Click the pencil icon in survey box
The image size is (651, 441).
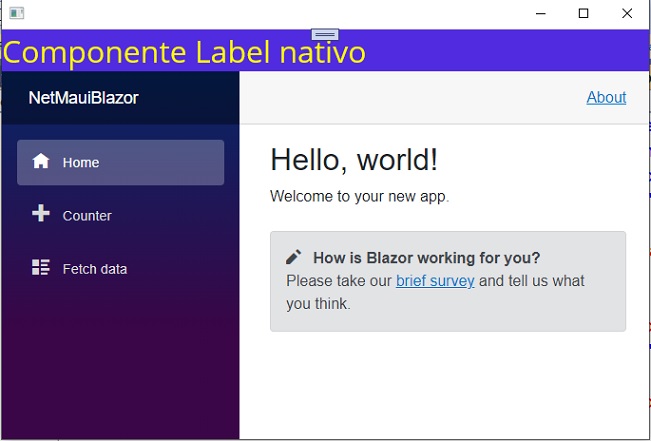(294, 257)
